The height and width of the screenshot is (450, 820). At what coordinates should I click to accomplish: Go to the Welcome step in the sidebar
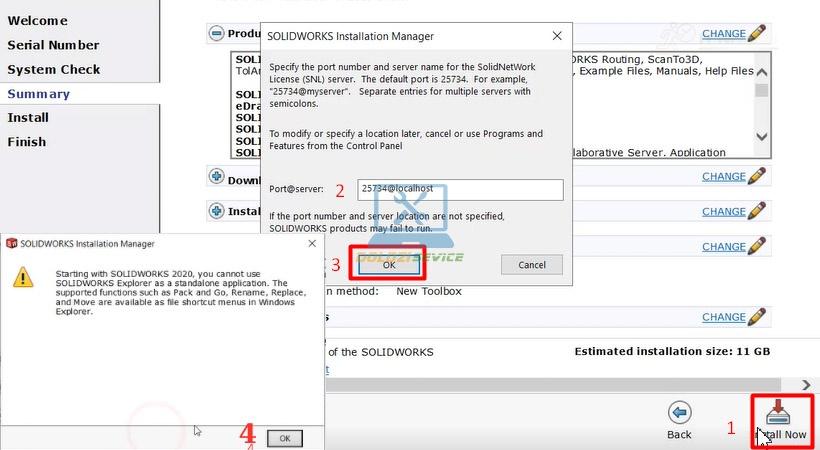pos(38,21)
